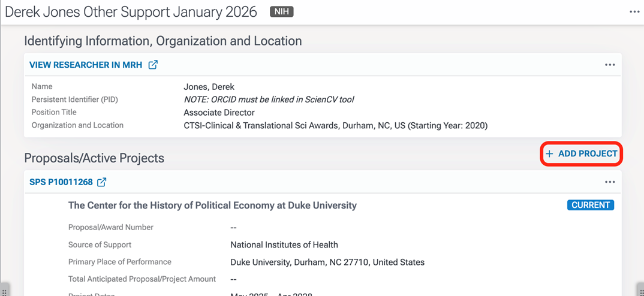The width and height of the screenshot is (644, 296).
Task: Click the National Institutes of Health source value
Action: tap(284, 244)
